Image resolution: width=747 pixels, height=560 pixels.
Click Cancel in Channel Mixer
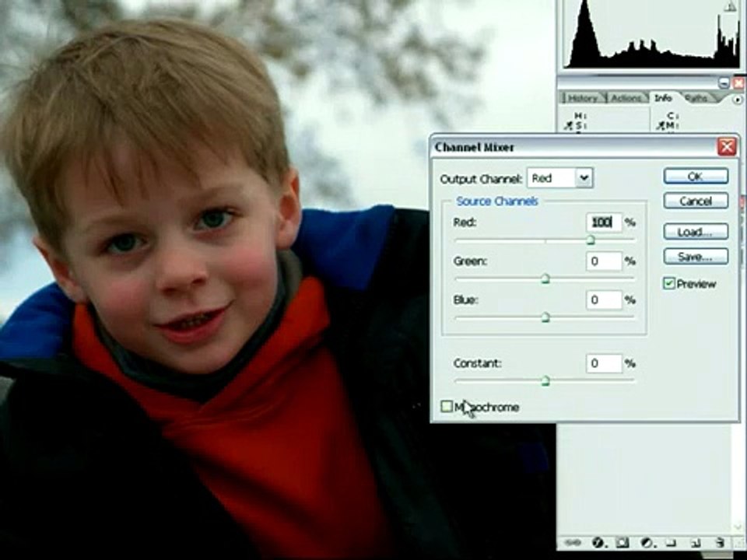click(x=696, y=201)
